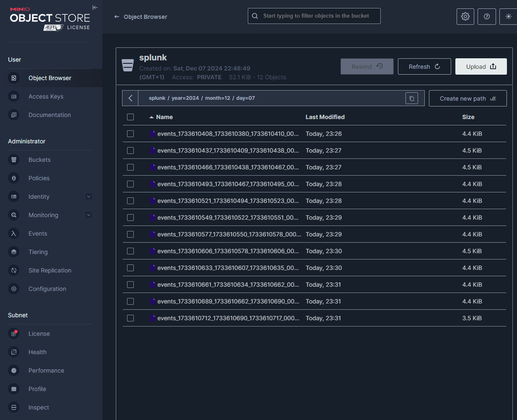
Task: Click the Configuration gear icon in sidebar
Action: (14, 289)
